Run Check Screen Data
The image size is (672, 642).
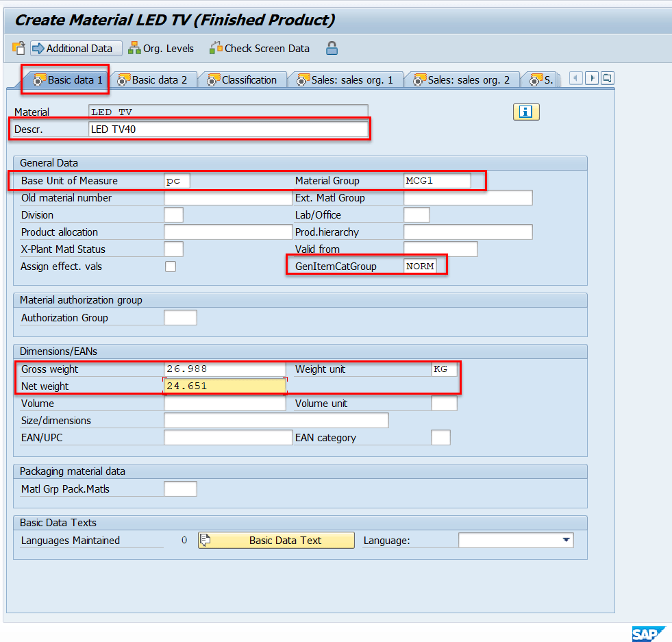click(260, 49)
